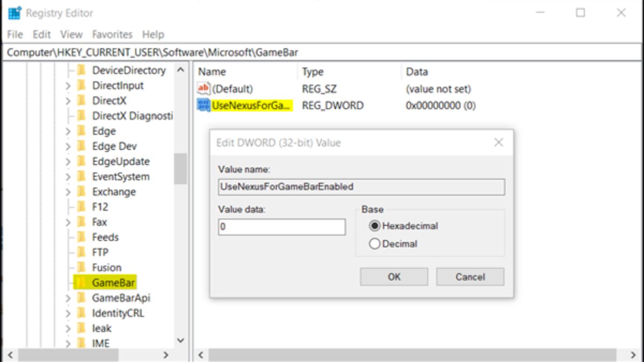Expand the EventSystem key
Viewport: 644px width, 362px height.
(68, 177)
